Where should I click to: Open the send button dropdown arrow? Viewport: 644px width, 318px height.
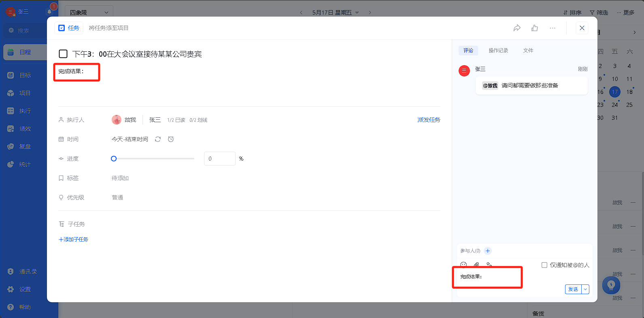(585, 289)
